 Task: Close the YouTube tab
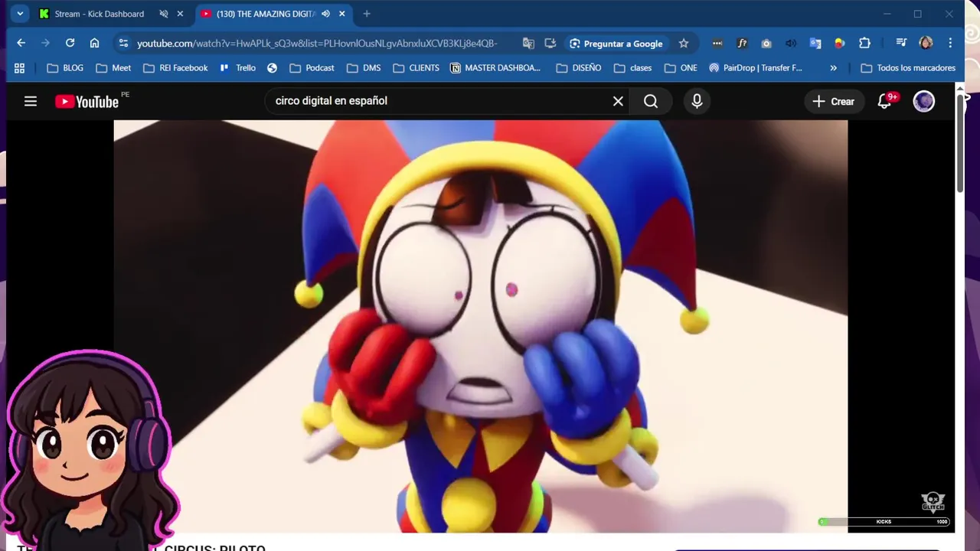click(341, 14)
